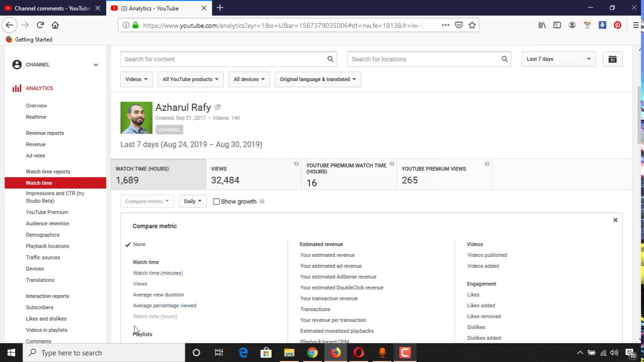Open the Pocket save icon
This screenshot has width=644, height=362.
[x=459, y=25]
